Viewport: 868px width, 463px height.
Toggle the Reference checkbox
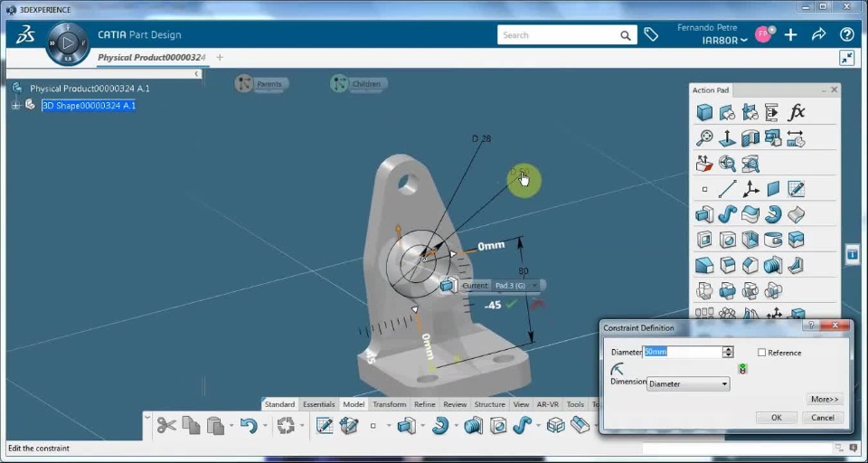pyautogui.click(x=761, y=353)
